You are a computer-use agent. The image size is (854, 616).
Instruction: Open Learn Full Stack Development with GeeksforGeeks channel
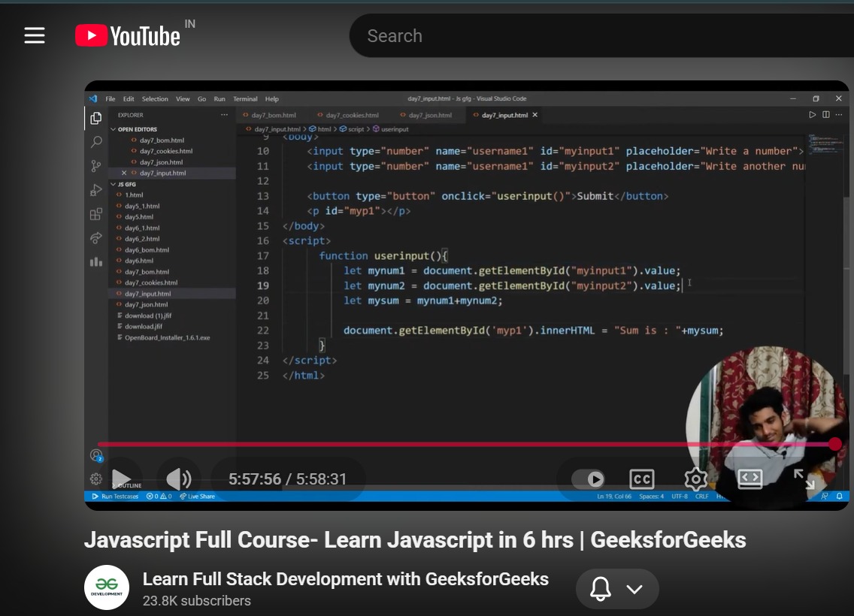click(x=345, y=579)
